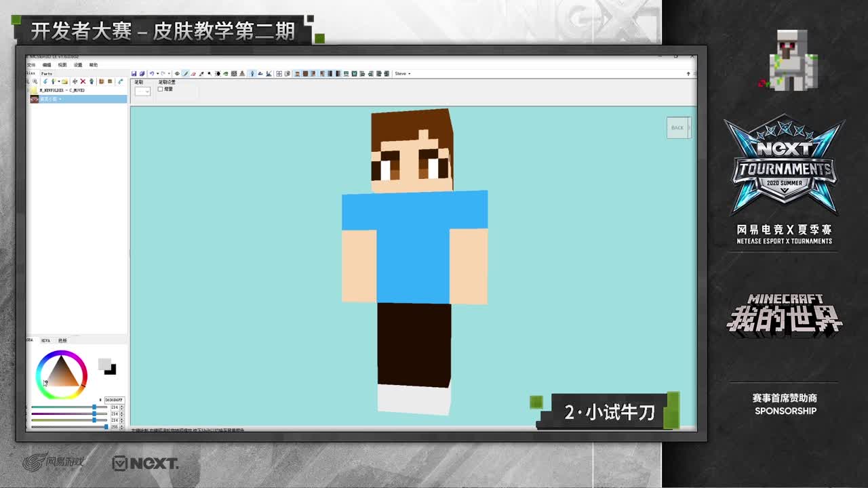Select the M_NEWFOLDER - C_MOVED folder

(62, 90)
